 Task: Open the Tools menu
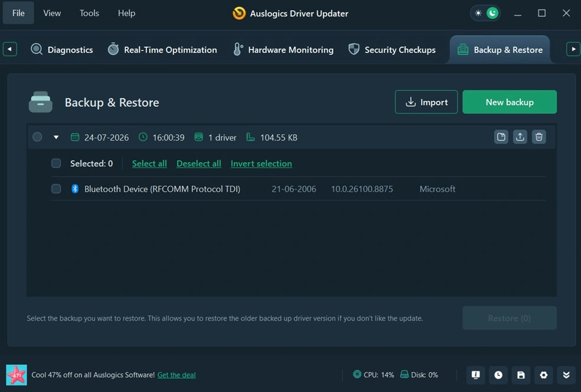coord(89,13)
